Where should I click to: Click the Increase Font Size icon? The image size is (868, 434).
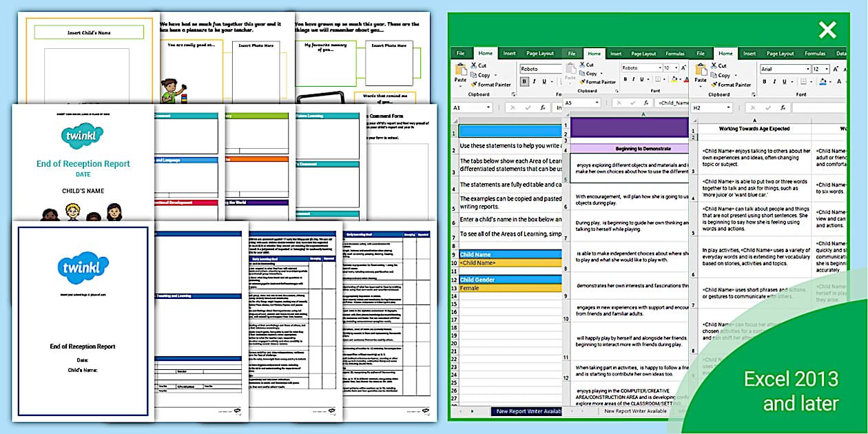(x=836, y=69)
